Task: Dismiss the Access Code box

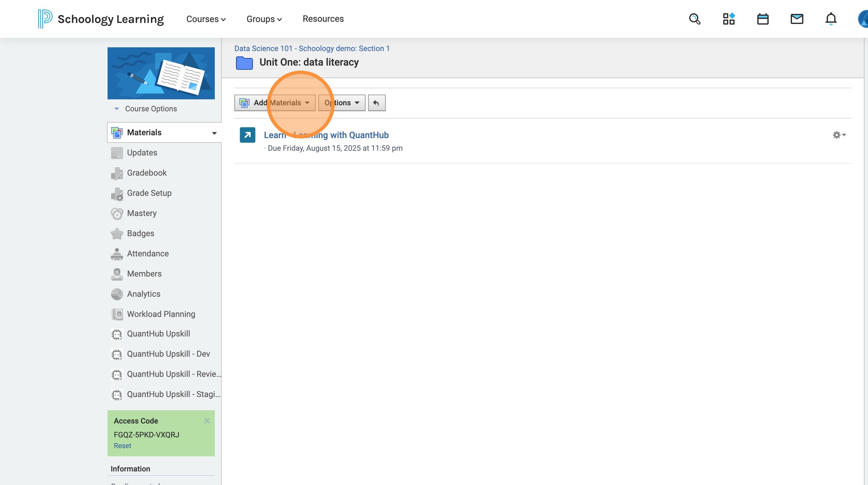Action: (207, 421)
